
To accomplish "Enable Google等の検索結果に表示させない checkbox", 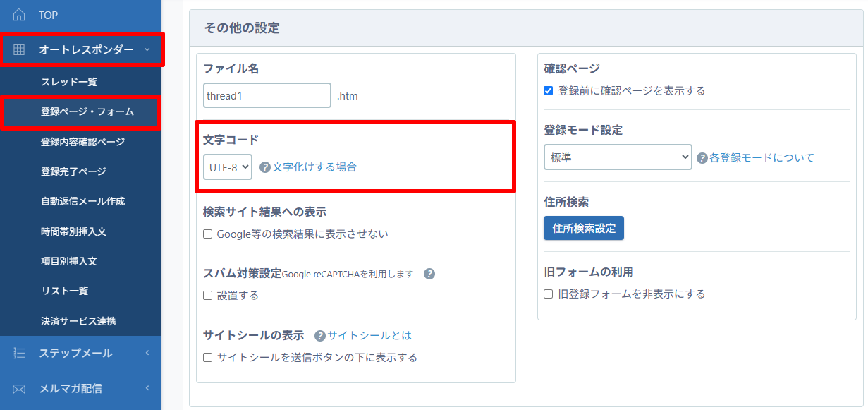I will [208, 234].
